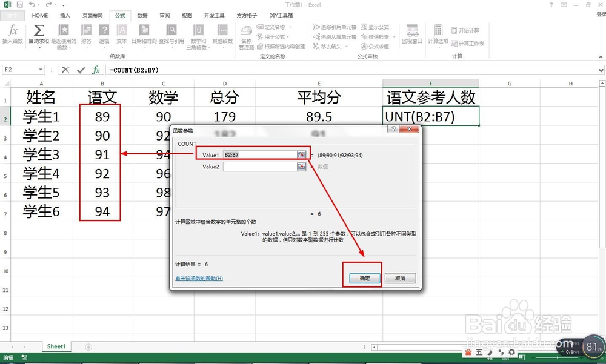Expand the 计算选项 dropdown

click(438, 47)
